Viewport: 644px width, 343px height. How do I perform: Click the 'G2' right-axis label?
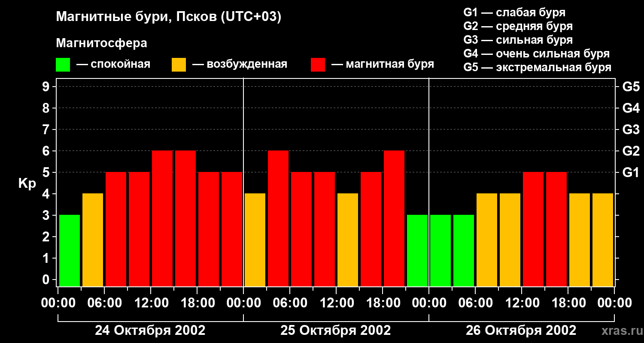click(631, 151)
